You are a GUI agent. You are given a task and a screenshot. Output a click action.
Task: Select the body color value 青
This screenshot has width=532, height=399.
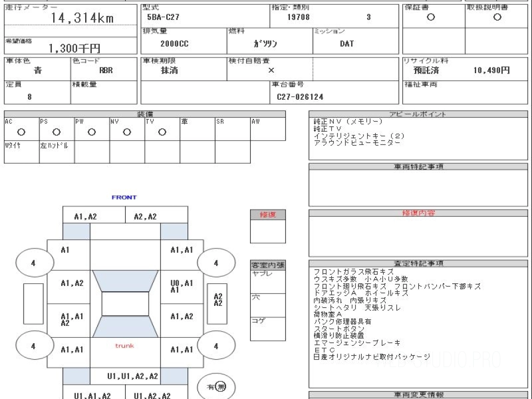38,70
